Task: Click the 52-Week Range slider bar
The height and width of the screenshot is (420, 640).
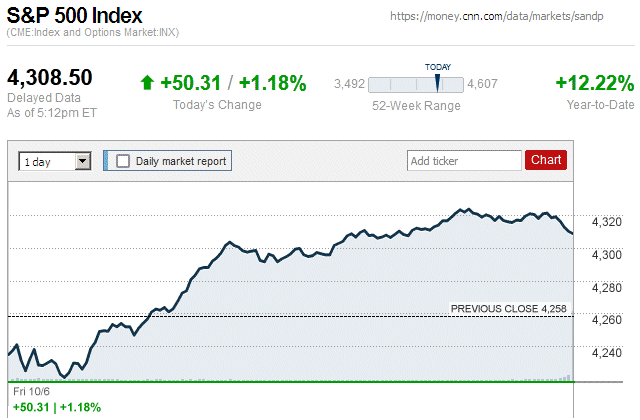Action: pyautogui.click(x=416, y=85)
